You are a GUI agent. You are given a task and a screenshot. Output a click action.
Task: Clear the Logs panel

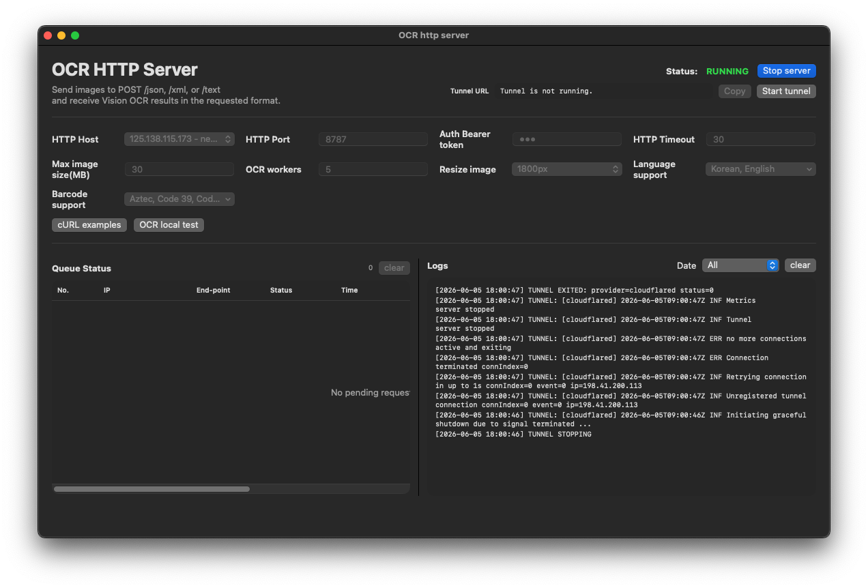(x=800, y=265)
